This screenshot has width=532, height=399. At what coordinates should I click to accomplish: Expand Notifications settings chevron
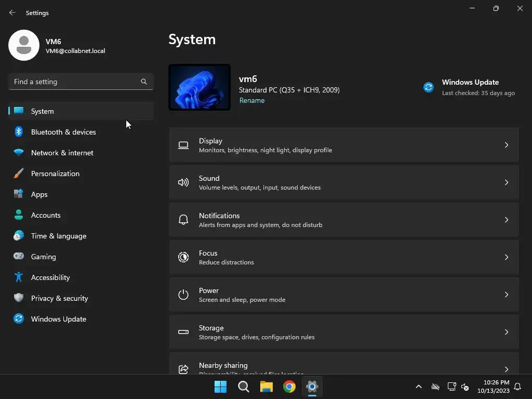[x=506, y=220]
